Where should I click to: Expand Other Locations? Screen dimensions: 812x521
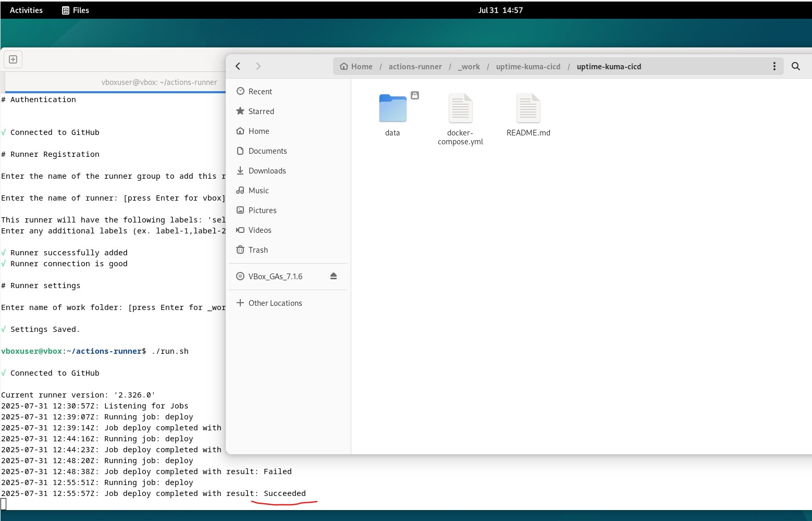[275, 303]
